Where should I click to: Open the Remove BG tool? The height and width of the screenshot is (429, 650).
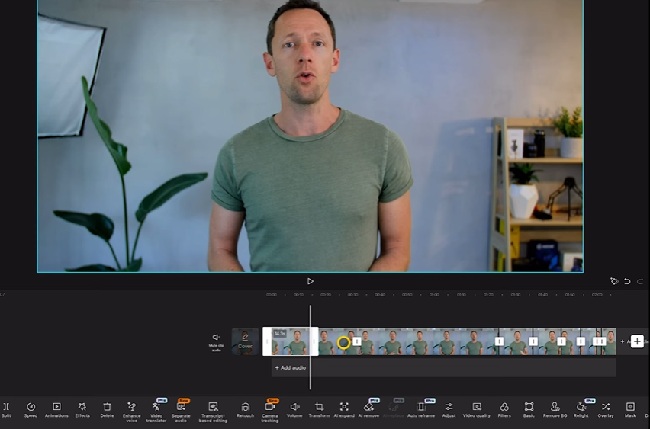coord(555,410)
